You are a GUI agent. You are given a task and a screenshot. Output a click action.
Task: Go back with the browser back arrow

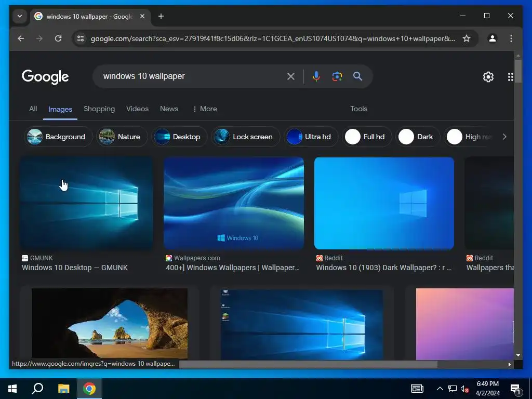click(21, 38)
